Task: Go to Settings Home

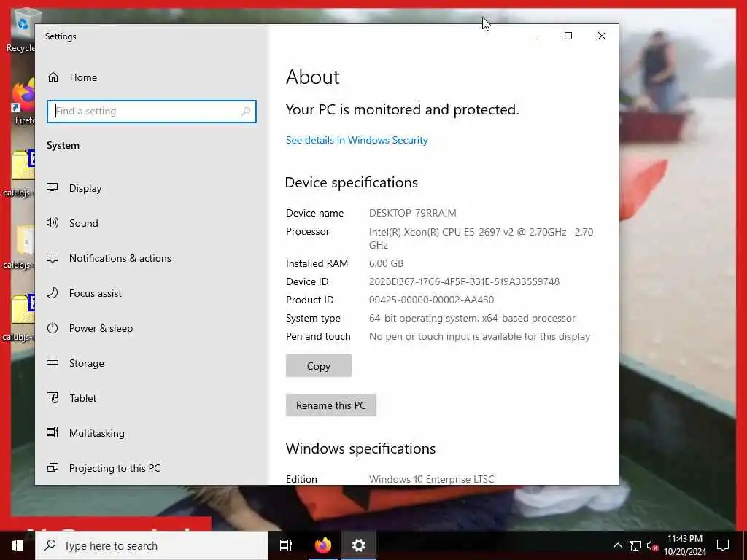Action: pos(72,77)
